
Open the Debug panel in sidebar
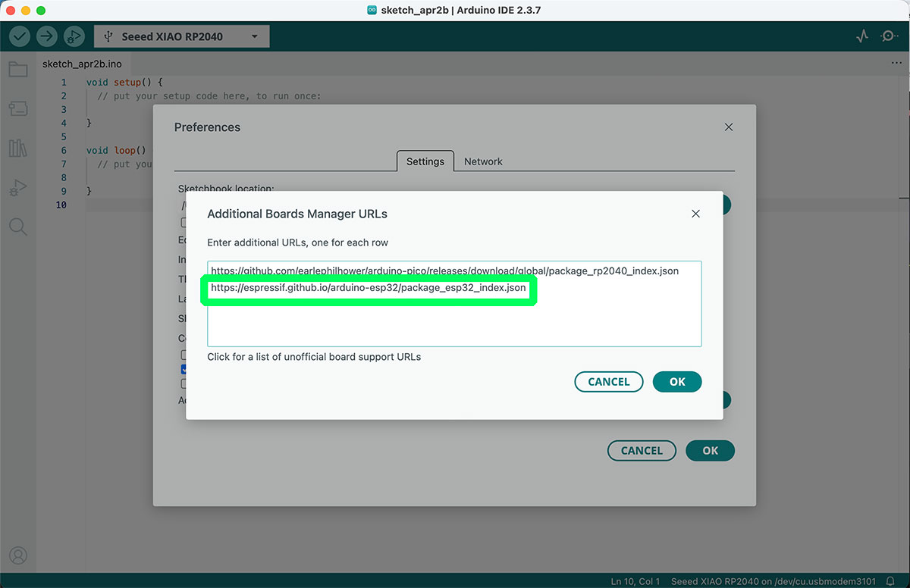point(18,187)
